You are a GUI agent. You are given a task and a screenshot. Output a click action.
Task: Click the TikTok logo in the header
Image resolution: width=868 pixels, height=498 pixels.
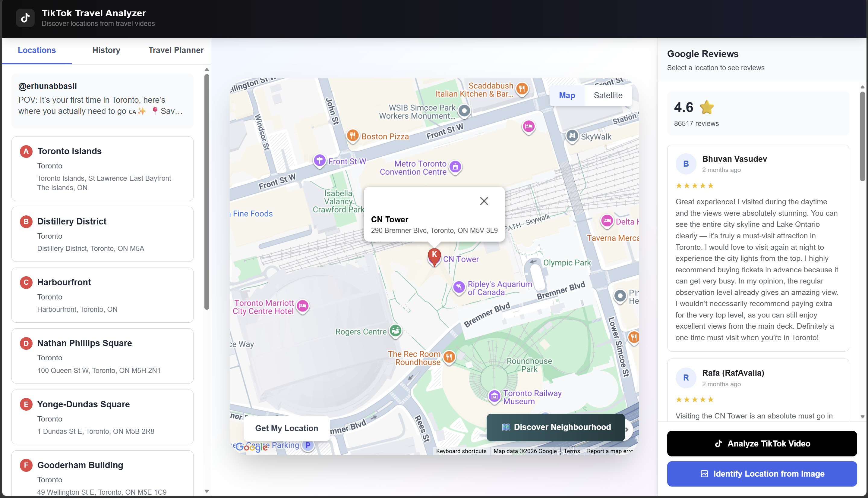click(25, 18)
